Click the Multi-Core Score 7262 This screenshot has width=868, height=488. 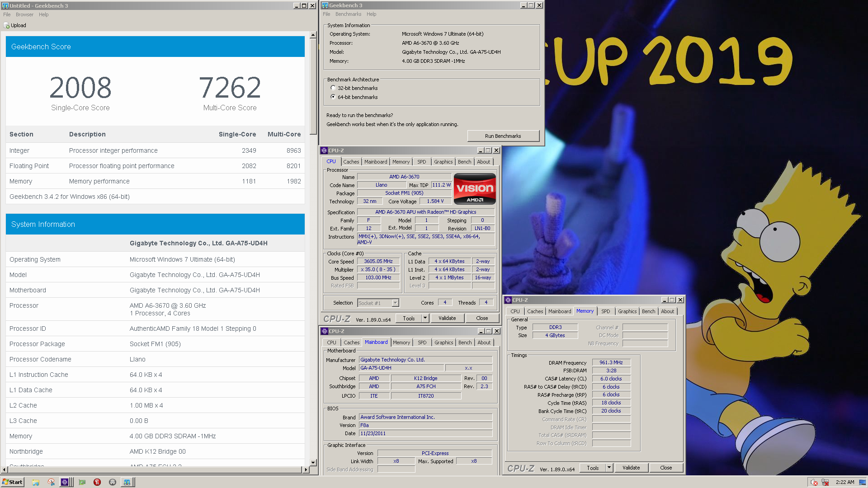point(230,88)
